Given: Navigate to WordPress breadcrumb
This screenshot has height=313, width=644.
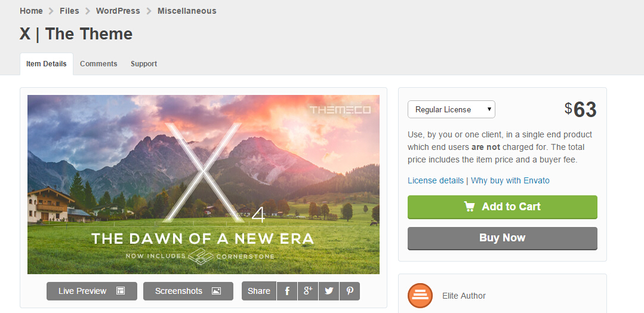Looking at the screenshot, I should tap(118, 11).
